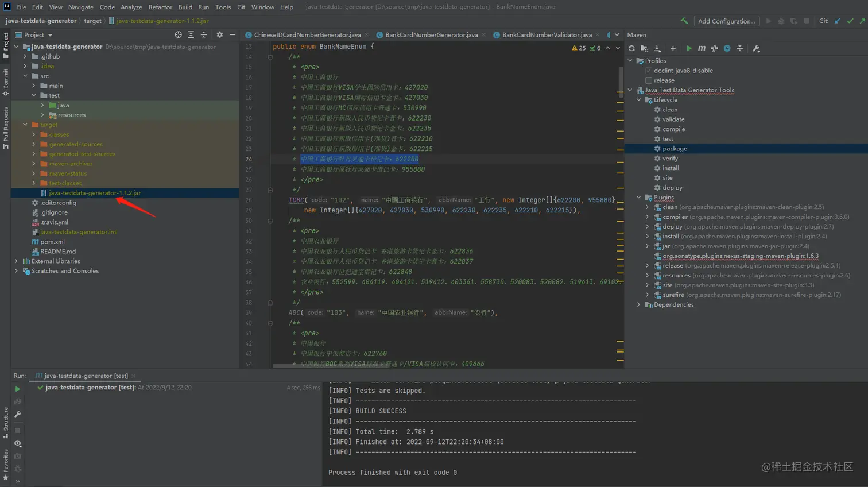Expand the Dependencies node in Maven
The height and width of the screenshot is (487, 868).
click(638, 305)
